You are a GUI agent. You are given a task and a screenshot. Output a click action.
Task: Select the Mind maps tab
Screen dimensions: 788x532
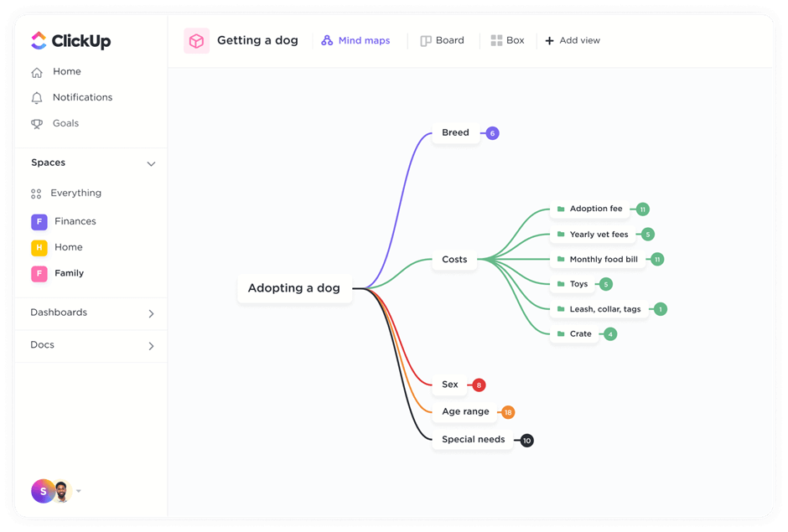355,41
